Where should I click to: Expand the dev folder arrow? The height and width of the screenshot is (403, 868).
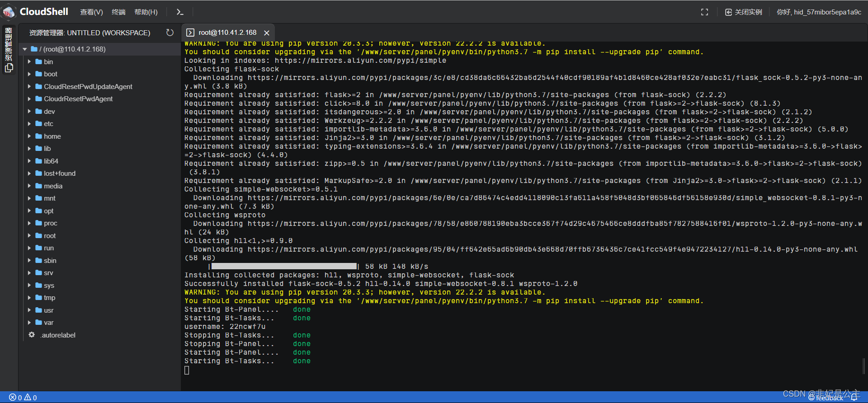29,111
